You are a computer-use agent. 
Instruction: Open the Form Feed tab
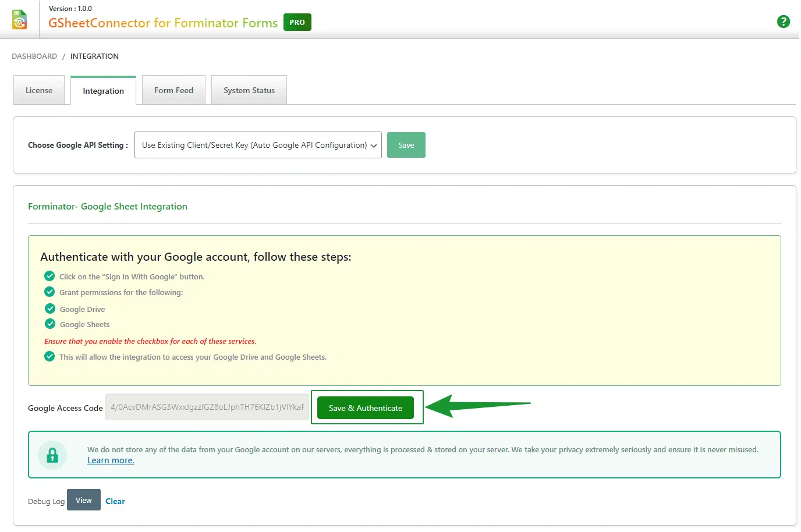(x=173, y=90)
